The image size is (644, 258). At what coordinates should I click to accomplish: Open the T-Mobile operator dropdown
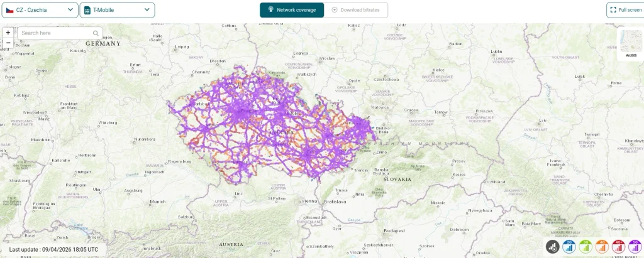[117, 10]
